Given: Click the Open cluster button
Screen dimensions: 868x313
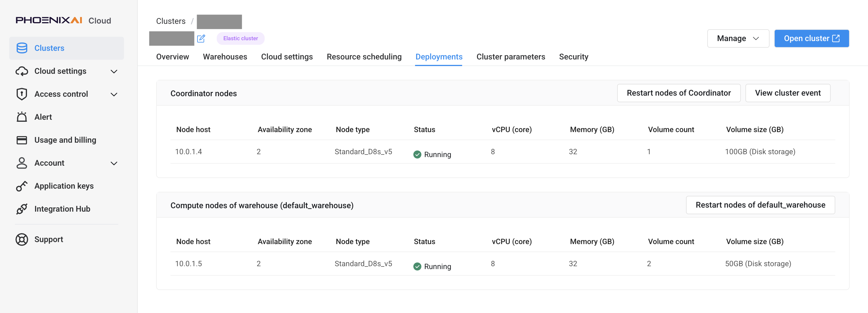Looking at the screenshot, I should (811, 38).
